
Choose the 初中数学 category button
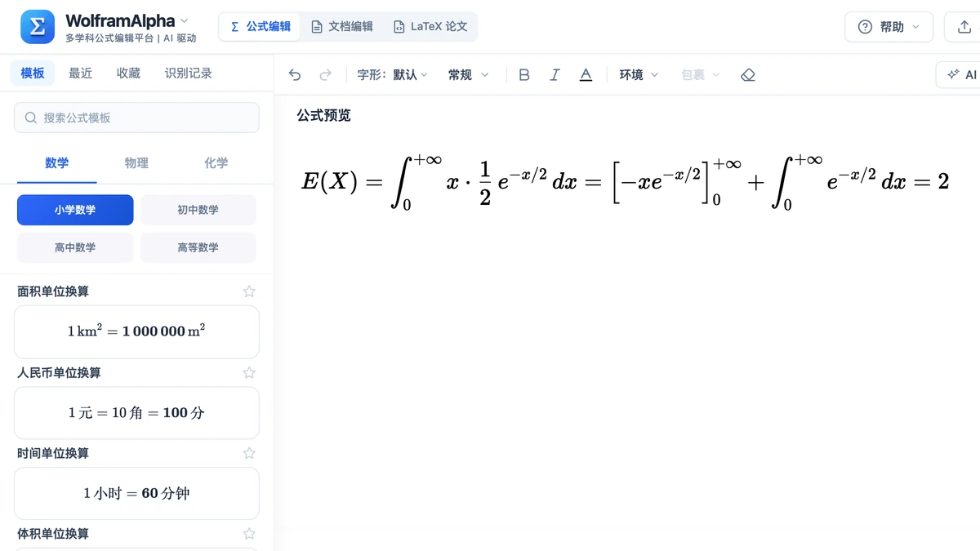pyautogui.click(x=198, y=210)
